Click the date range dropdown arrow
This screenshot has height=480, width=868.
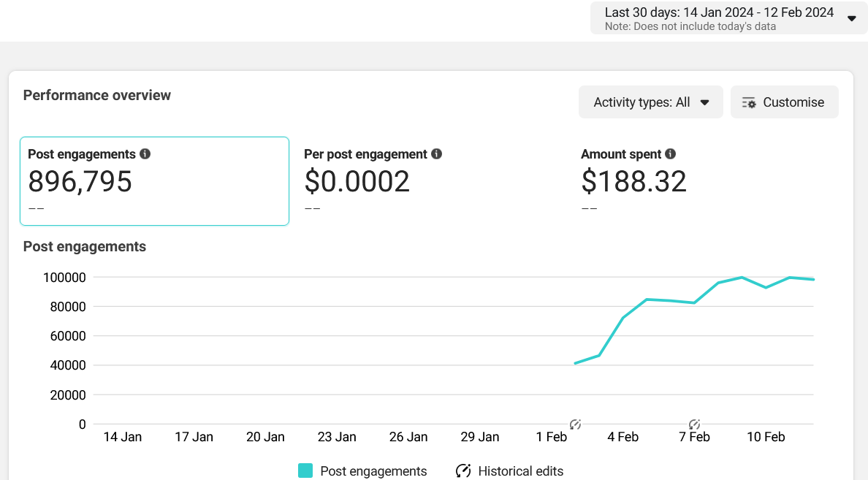[852, 18]
